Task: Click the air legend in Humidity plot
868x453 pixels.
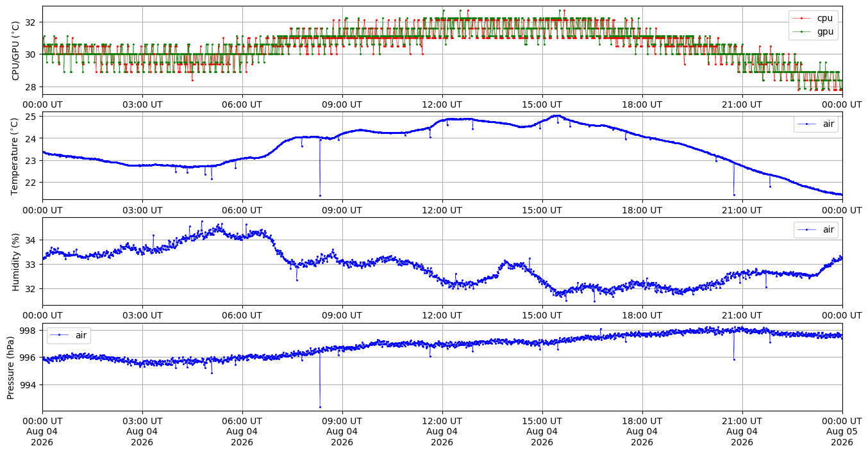Action: [x=816, y=229]
